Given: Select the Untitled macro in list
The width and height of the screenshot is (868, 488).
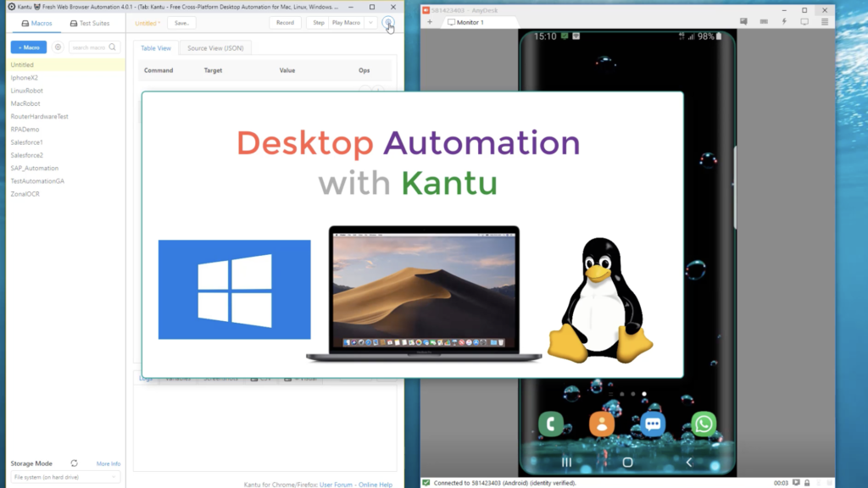Looking at the screenshot, I should pyautogui.click(x=65, y=64).
